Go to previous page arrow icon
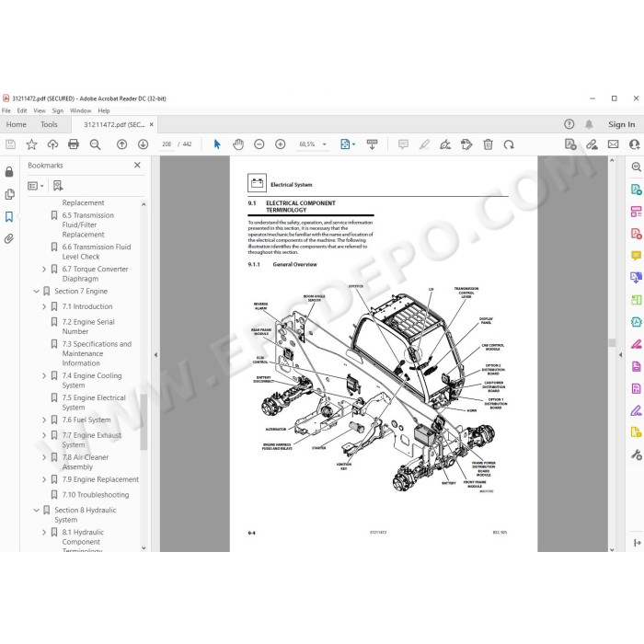 click(121, 144)
